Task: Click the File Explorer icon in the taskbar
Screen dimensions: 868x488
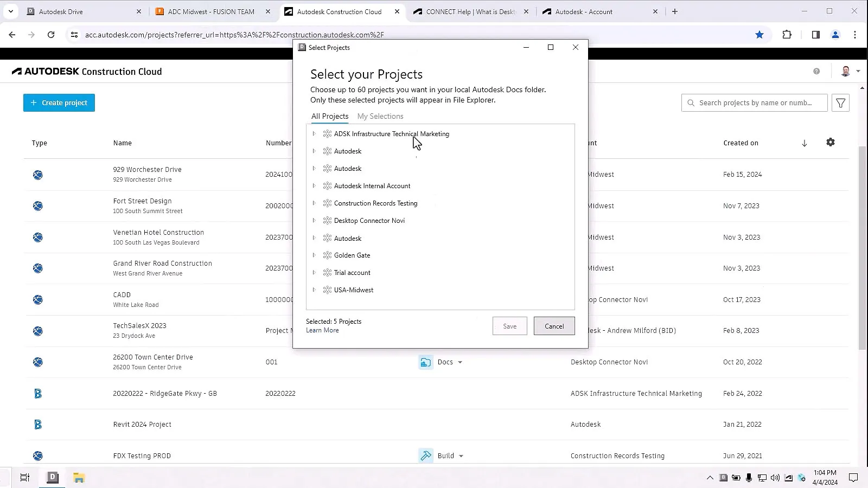Action: pyautogui.click(x=79, y=477)
